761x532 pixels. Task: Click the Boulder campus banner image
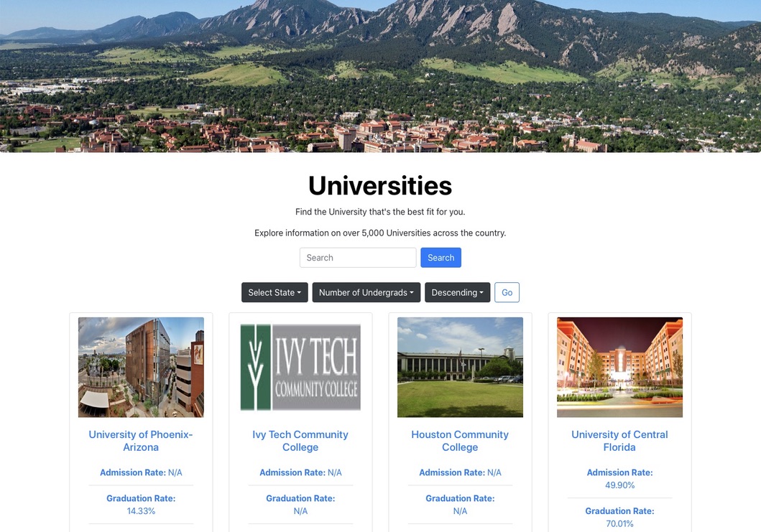coord(380,75)
